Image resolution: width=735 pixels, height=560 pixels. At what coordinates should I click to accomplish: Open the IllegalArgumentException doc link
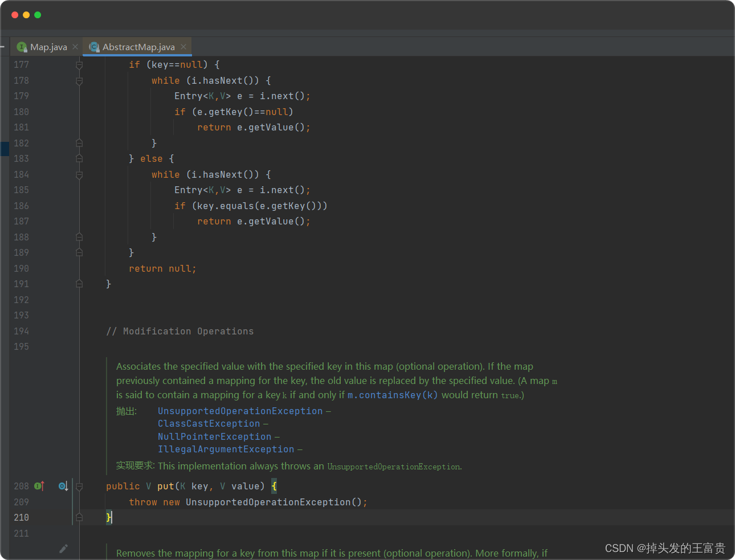226,449
